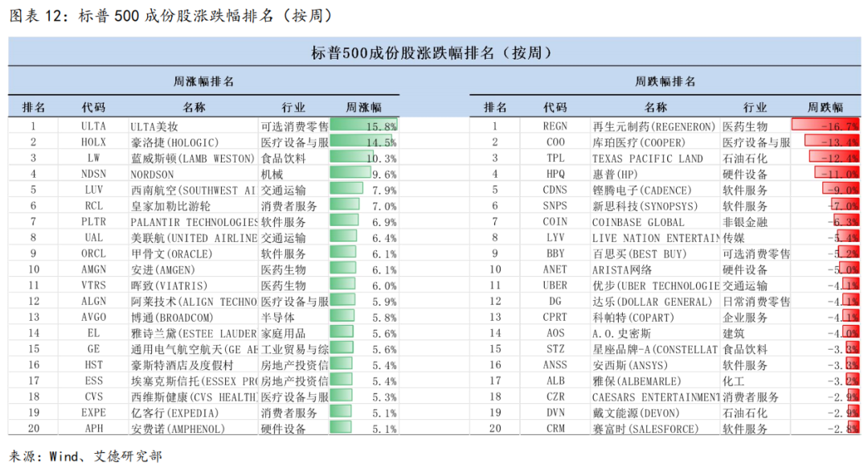This screenshot has width=868, height=473.
Task: Click ticker REGN in losers table
Action: [555, 126]
